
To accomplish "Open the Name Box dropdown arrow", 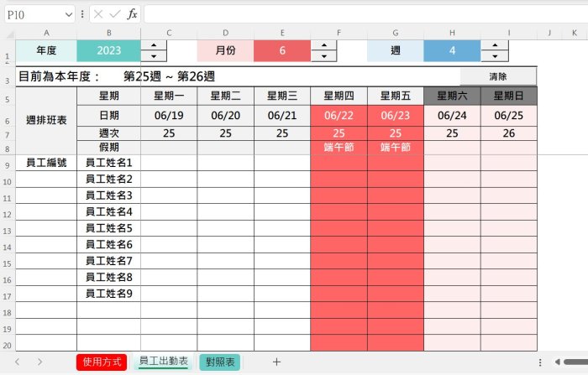I will 68,14.
